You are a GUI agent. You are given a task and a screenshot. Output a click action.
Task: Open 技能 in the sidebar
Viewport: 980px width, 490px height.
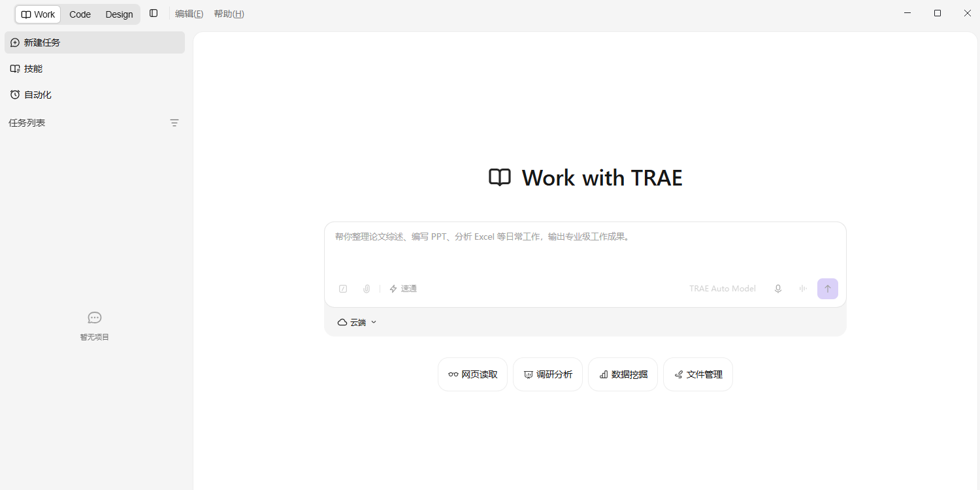tap(95, 69)
